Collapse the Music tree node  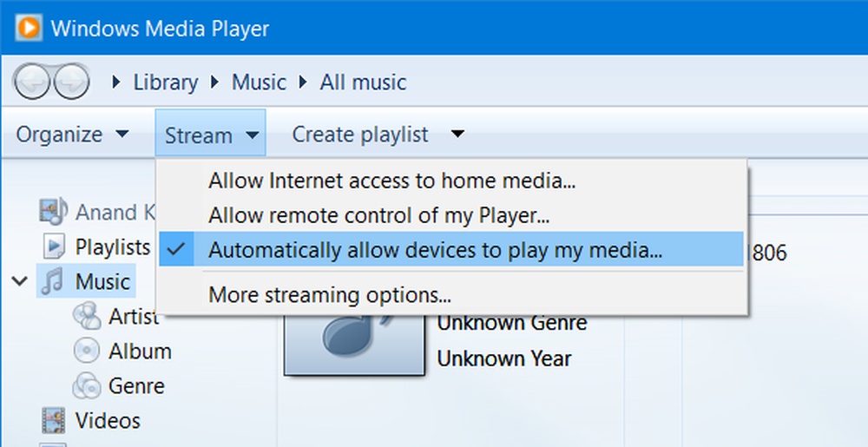coord(20,281)
